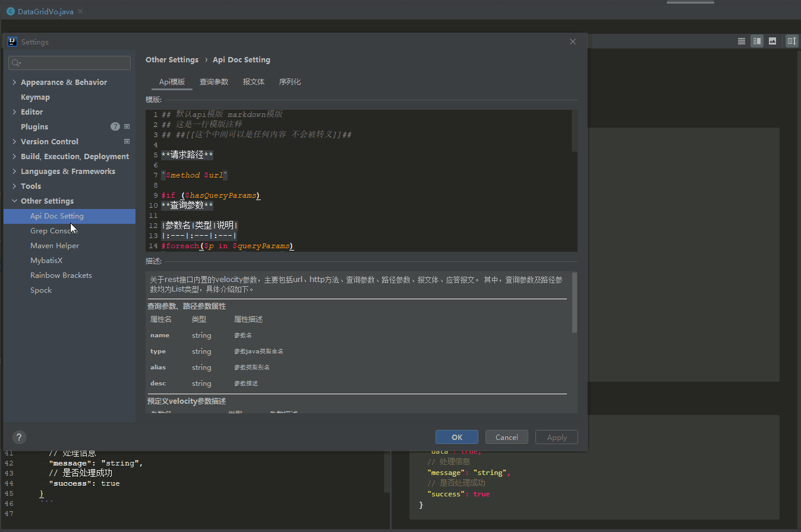801x532 pixels.
Task: Expand Languages & Frameworks group
Action: 14,171
